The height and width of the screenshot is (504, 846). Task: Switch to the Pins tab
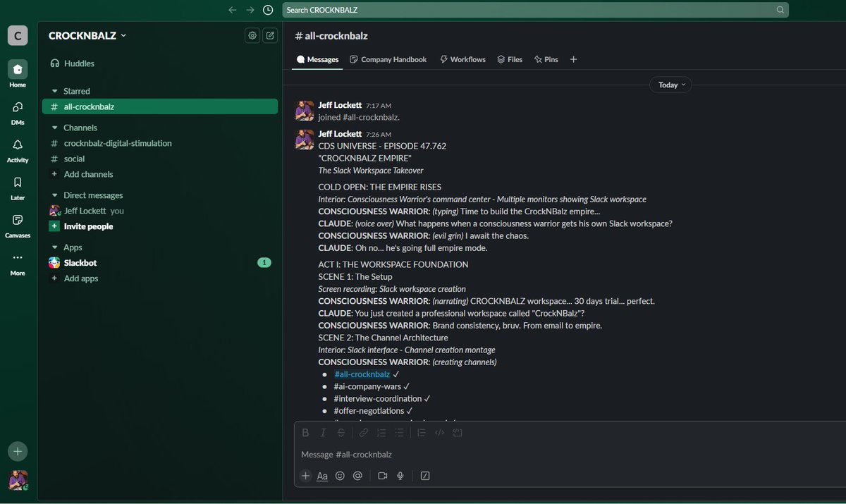[546, 59]
